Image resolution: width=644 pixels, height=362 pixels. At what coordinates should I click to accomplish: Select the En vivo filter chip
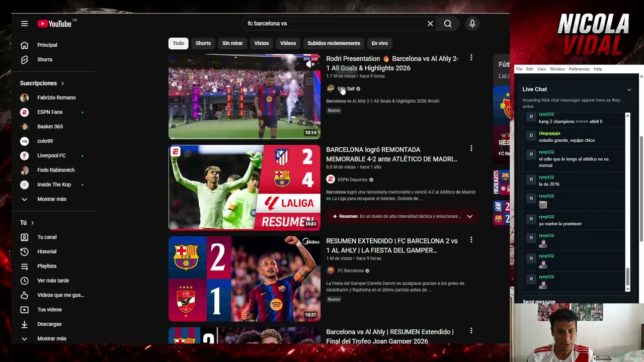point(380,43)
